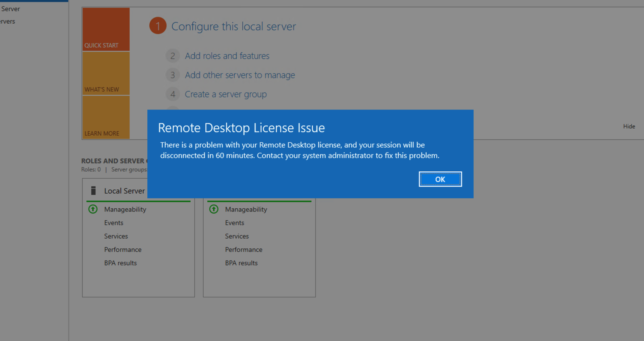The image size is (644, 341).
Task: Open Manageability in Local Server tile
Action: point(125,210)
